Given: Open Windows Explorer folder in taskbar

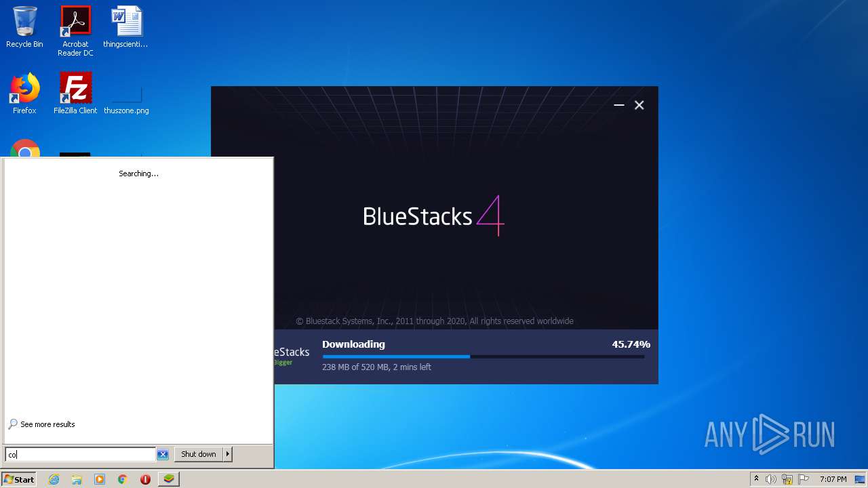Looking at the screenshot, I should coord(77,479).
